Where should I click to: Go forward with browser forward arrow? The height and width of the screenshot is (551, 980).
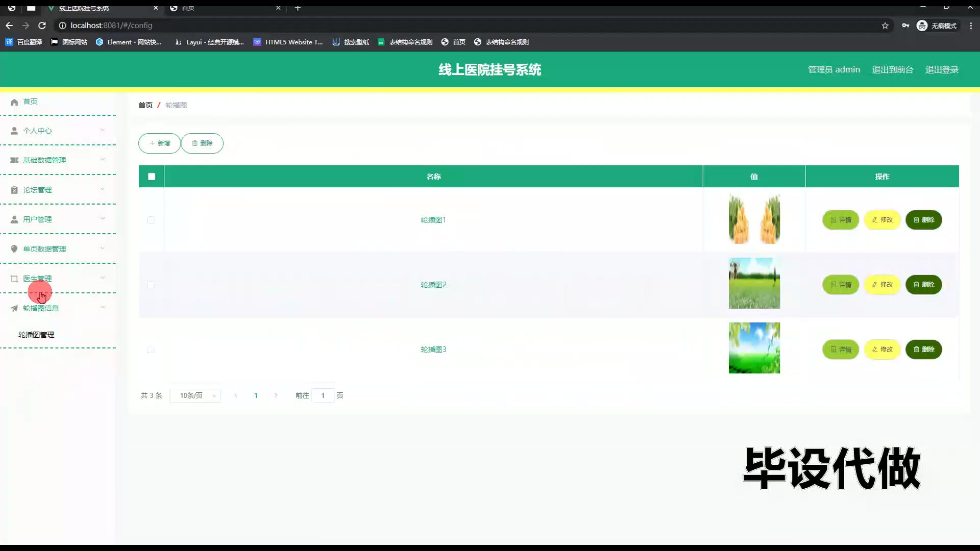26,26
